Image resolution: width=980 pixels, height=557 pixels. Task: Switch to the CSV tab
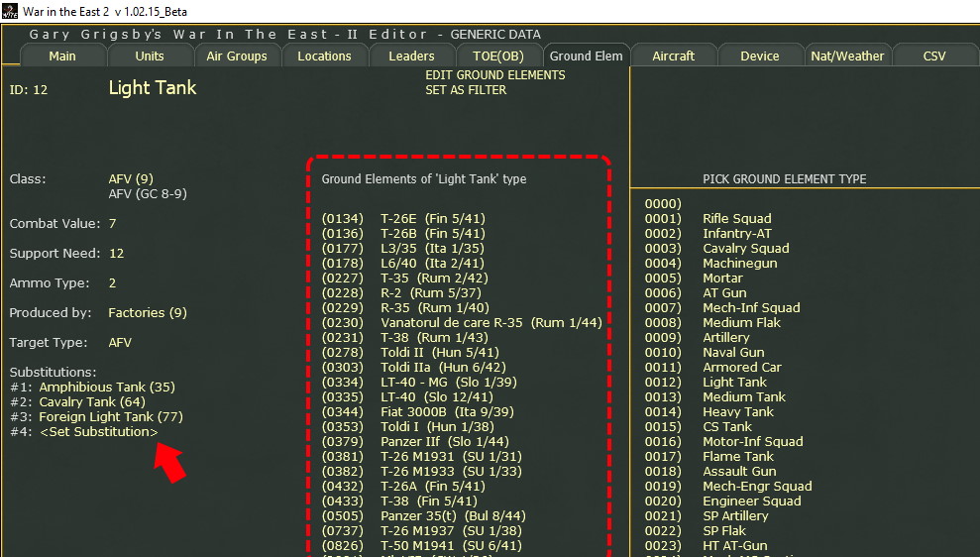[934, 56]
